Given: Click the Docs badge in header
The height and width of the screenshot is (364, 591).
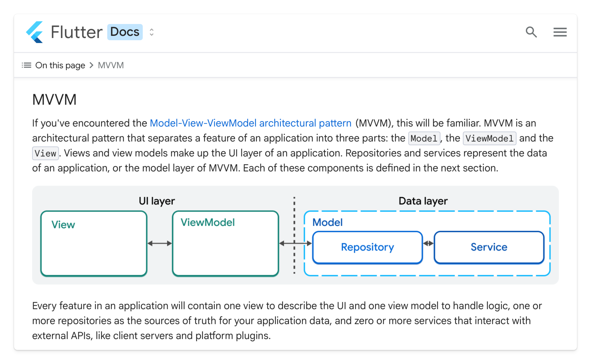Looking at the screenshot, I should (125, 32).
